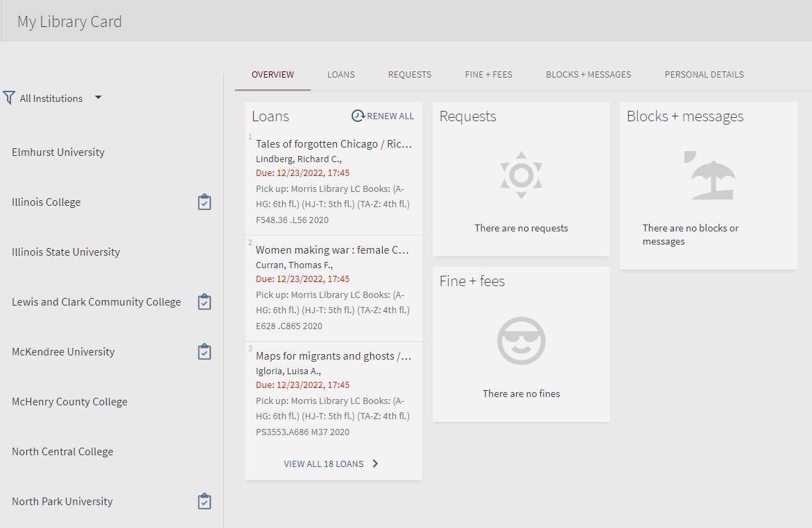Click the filter funnel icon beside All Institutions
Image resolution: width=812 pixels, height=528 pixels.
coord(9,98)
